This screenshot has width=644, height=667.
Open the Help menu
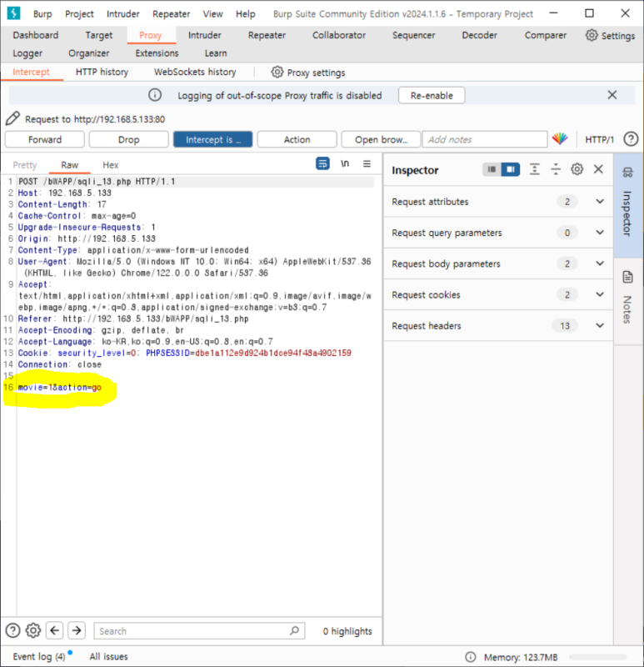tap(246, 14)
